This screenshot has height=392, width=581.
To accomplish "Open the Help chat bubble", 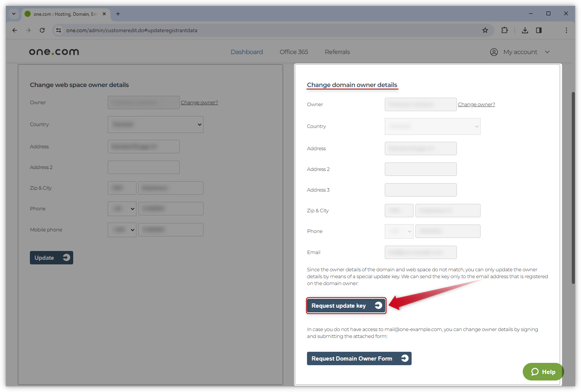I will (543, 371).
